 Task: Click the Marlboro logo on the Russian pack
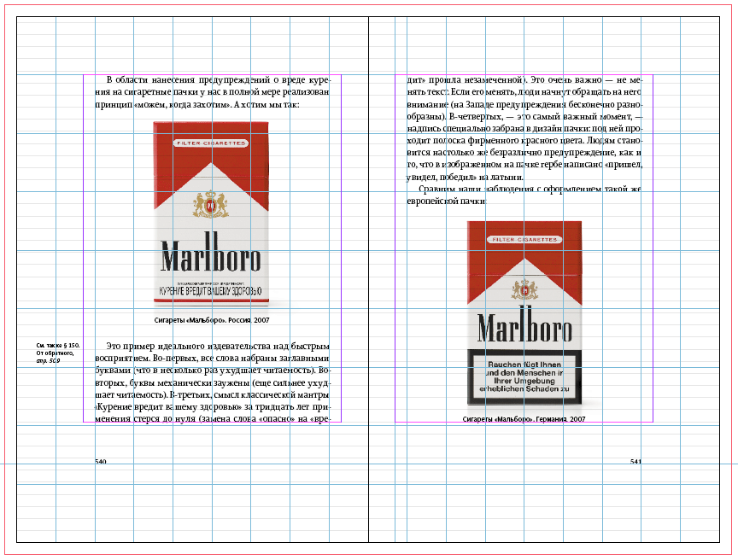(x=210, y=255)
